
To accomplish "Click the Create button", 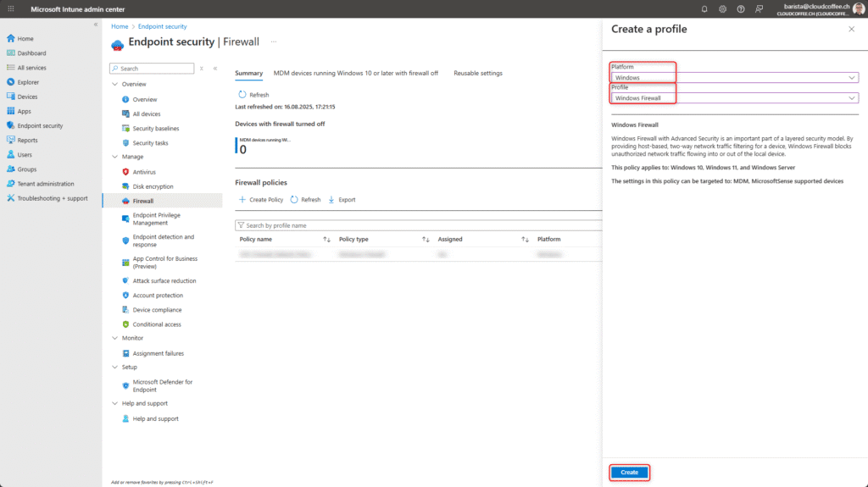I will [x=629, y=472].
